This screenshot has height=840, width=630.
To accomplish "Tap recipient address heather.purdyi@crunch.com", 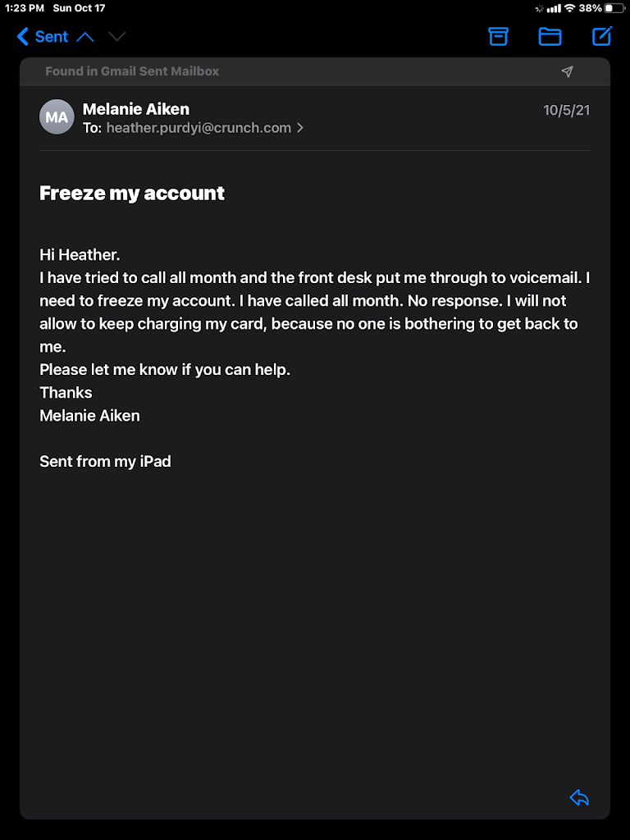I will (199, 128).
